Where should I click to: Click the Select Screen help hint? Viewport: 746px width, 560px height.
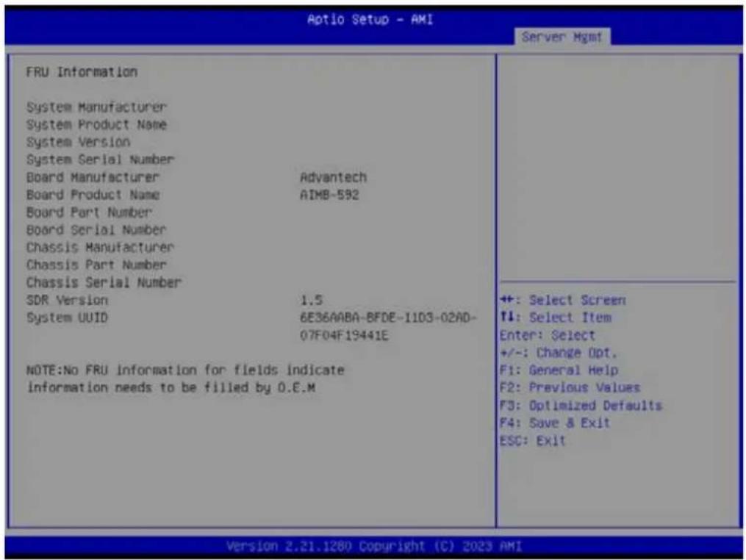click(563, 300)
